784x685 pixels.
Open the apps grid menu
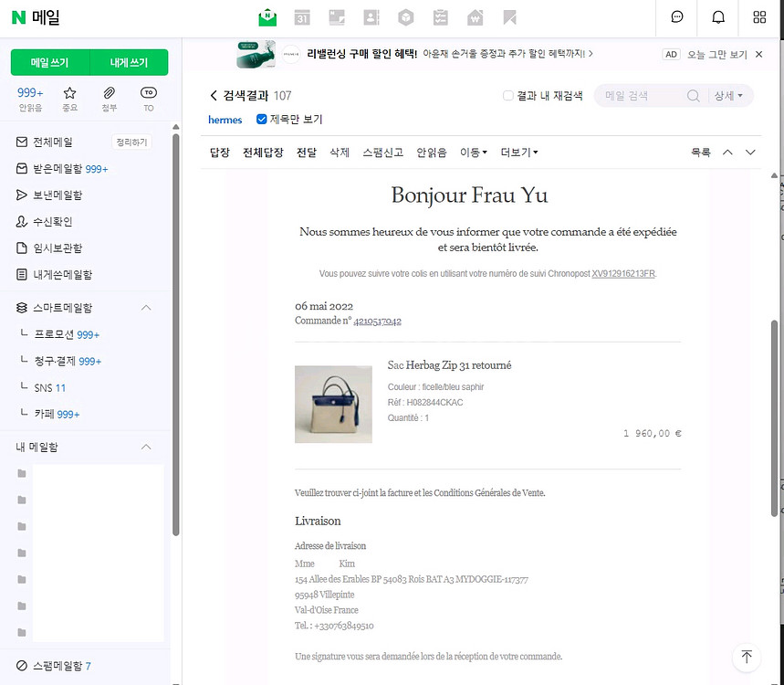click(759, 17)
